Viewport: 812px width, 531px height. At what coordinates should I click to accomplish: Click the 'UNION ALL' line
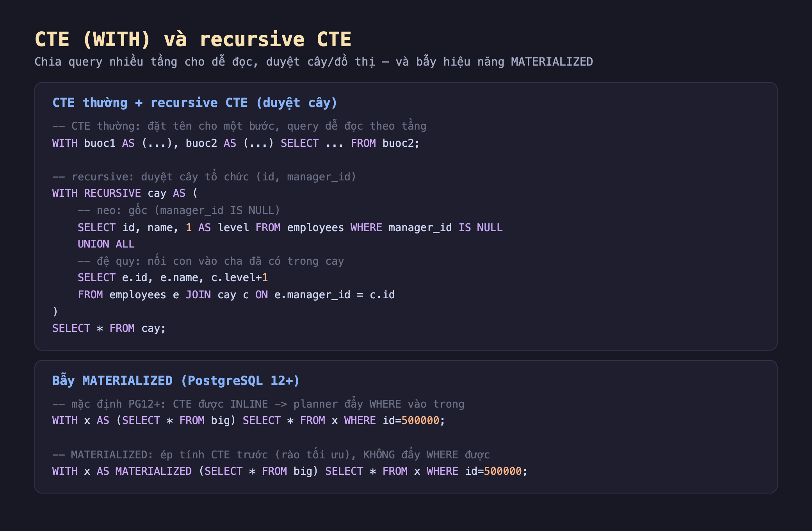point(106,244)
